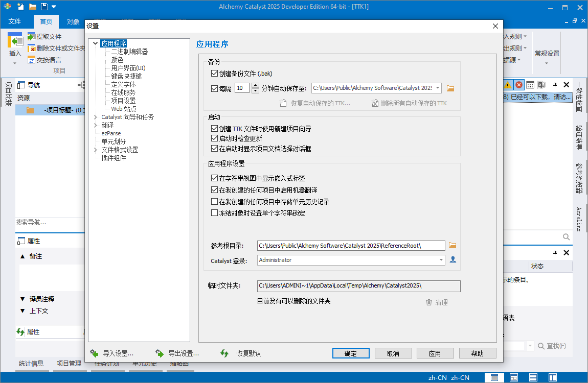Click the second status bar layout icon
Screen dimensions: 588x383
coord(514,377)
